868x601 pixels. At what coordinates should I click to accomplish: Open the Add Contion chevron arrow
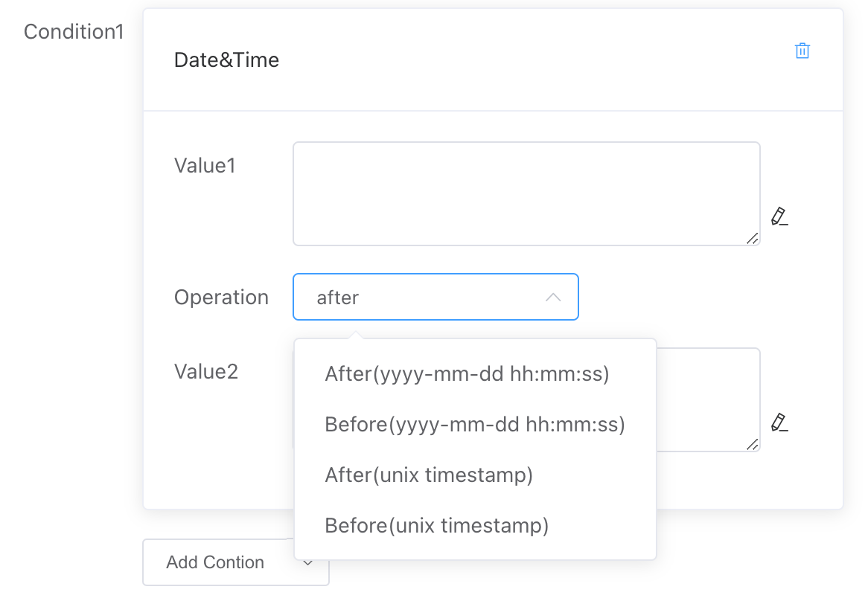(x=308, y=563)
